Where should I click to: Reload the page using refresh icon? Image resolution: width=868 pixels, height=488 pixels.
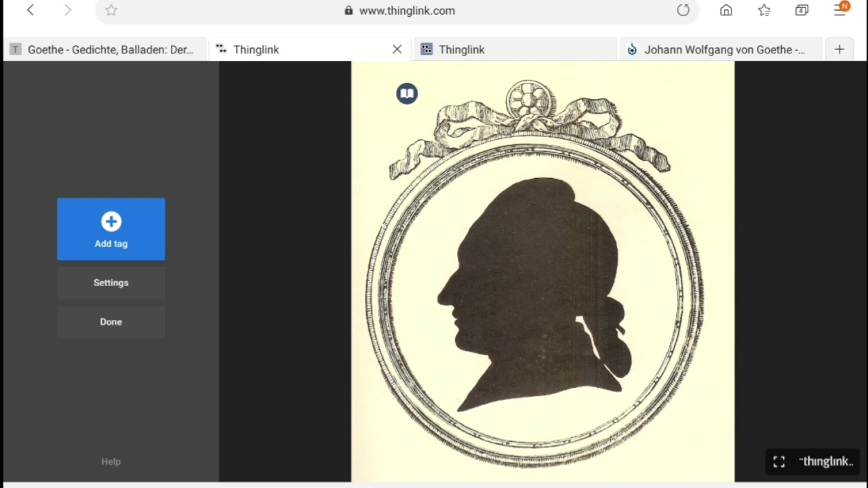click(x=683, y=10)
